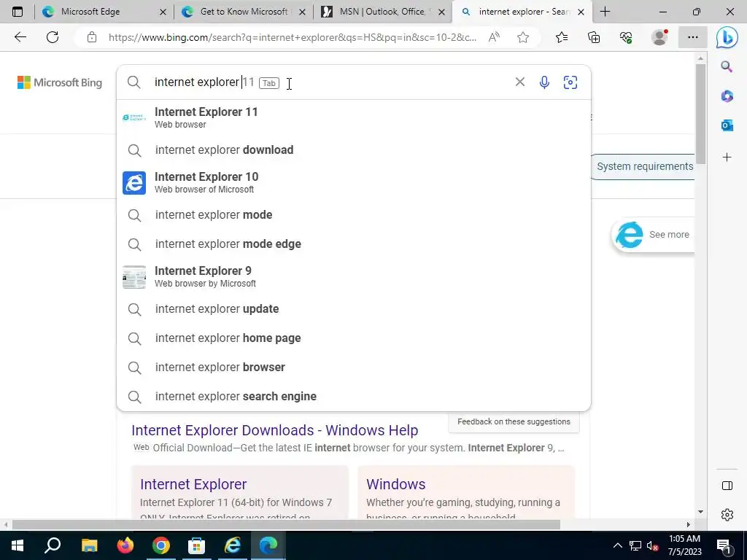Select Internet Explorer 10 suggestion
The width and height of the screenshot is (747, 560).
(x=354, y=182)
